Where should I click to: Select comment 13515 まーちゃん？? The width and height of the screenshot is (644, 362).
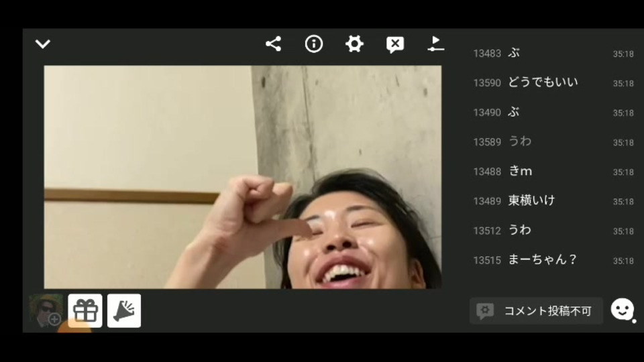coord(553,260)
